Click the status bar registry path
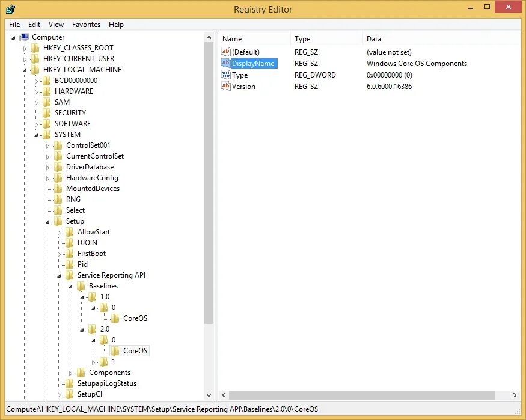The height and width of the screenshot is (420, 526). (162, 409)
